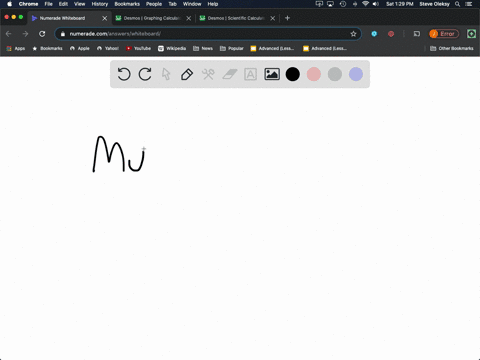View site lock information
480x360 pixels.
coord(63,34)
